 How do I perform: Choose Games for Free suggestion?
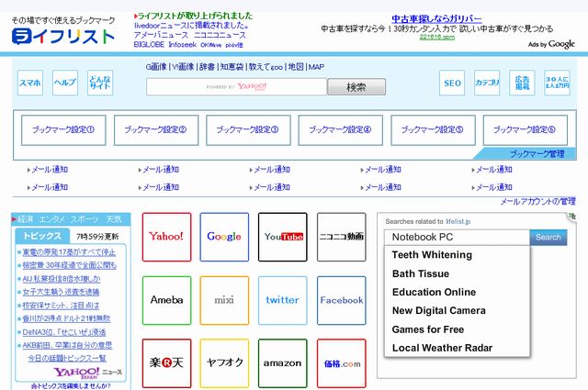[x=428, y=329]
